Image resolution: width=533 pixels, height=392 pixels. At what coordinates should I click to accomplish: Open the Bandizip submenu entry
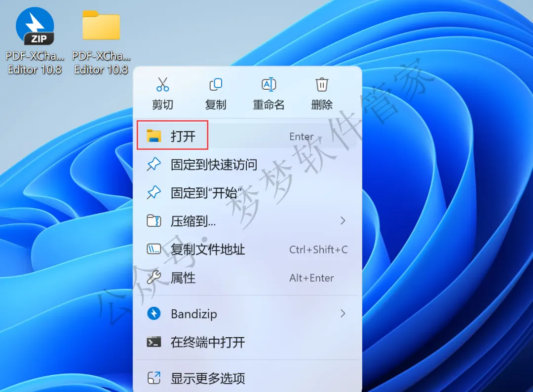[x=247, y=314]
